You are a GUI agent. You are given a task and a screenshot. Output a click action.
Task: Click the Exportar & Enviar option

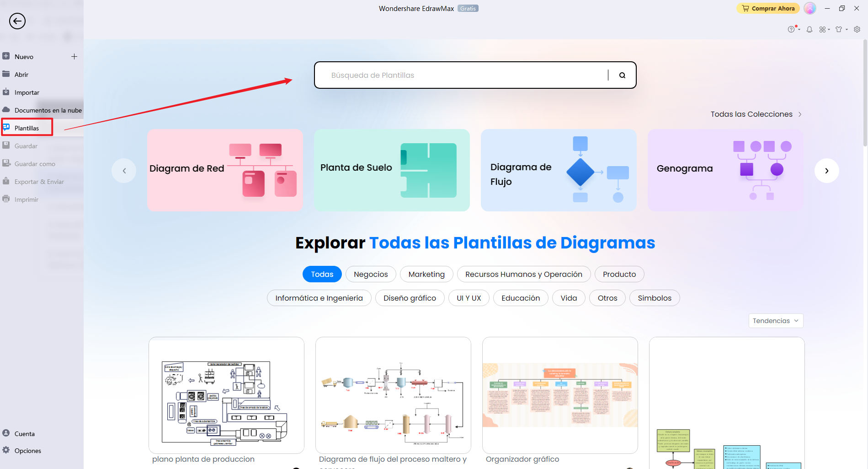[39, 181]
